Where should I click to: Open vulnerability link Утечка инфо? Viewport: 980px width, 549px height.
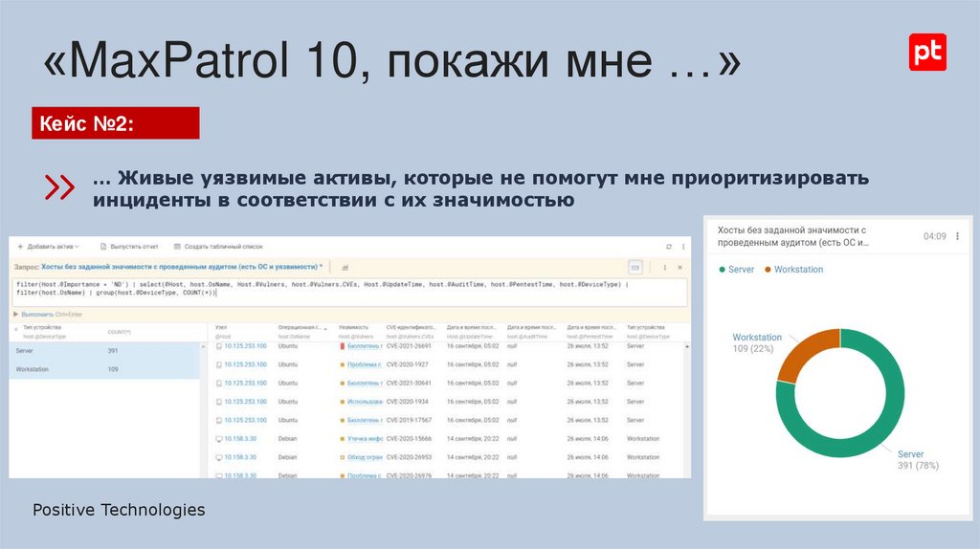click(365, 439)
